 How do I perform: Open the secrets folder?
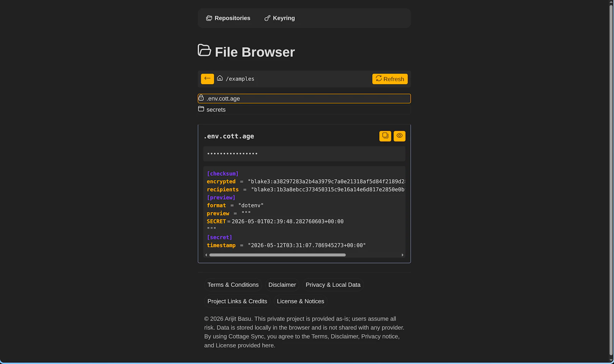(304, 110)
